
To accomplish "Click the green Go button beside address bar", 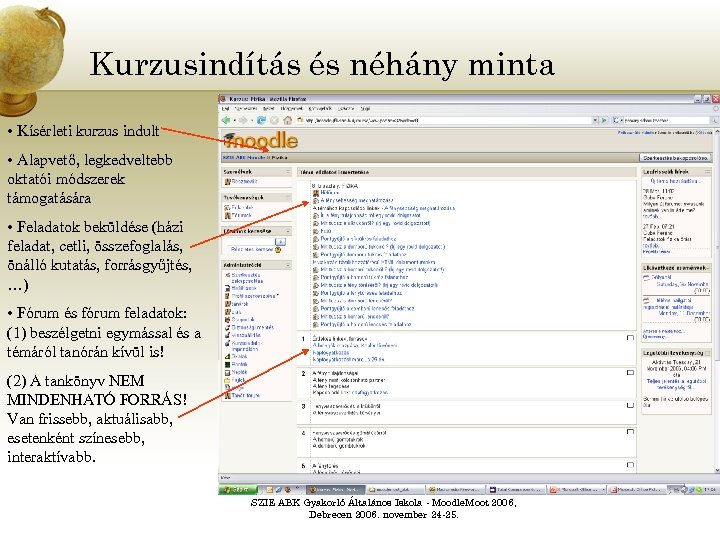I will pos(604,120).
